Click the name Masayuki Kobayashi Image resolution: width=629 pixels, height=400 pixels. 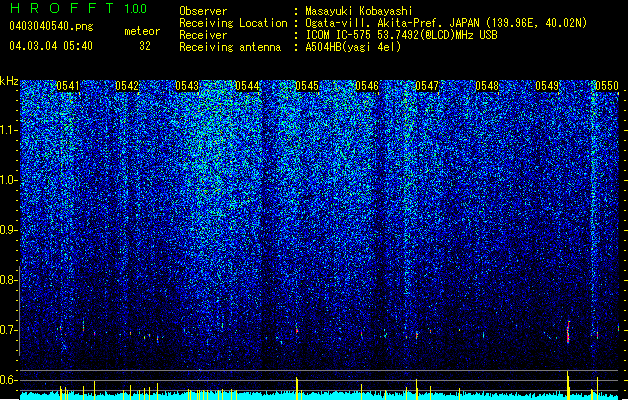point(359,11)
